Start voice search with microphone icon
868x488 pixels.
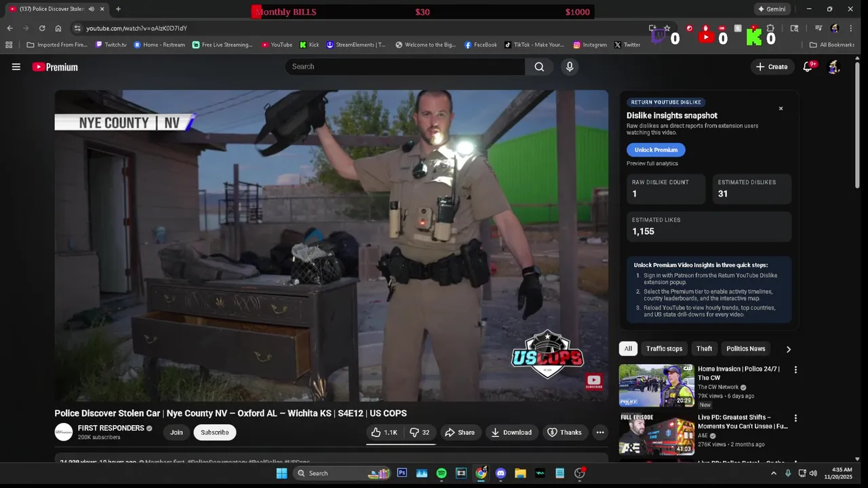(570, 66)
